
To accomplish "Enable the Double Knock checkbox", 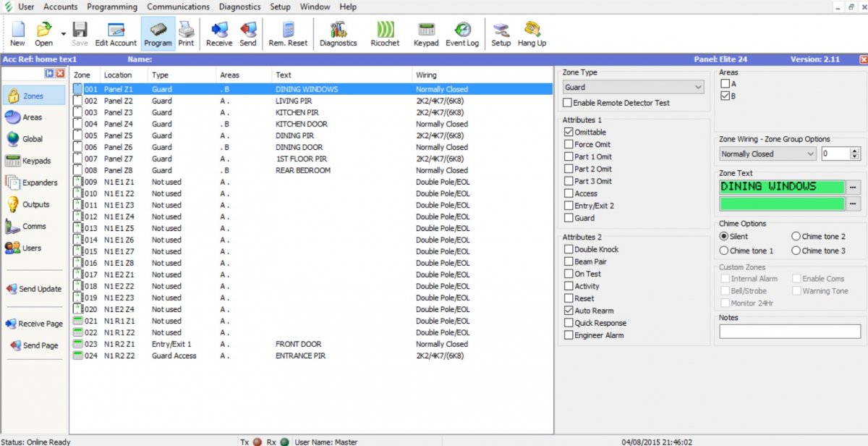I will click(569, 249).
